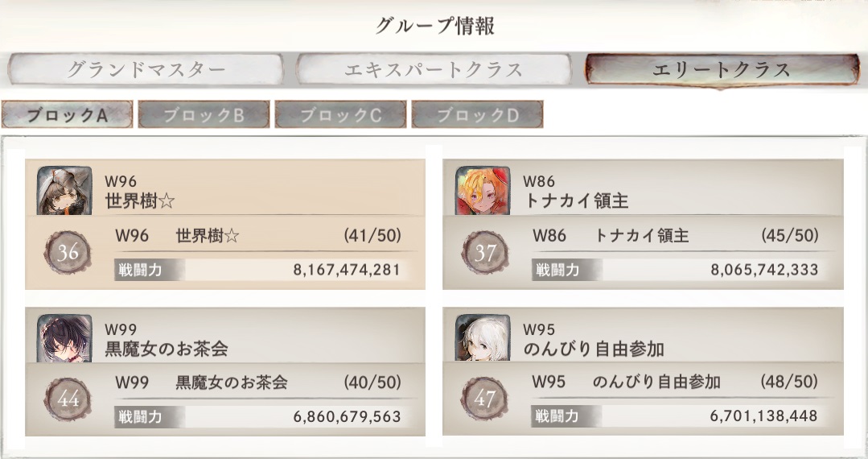Open ブロックC group list
The image size is (868, 459).
pyautogui.click(x=340, y=115)
